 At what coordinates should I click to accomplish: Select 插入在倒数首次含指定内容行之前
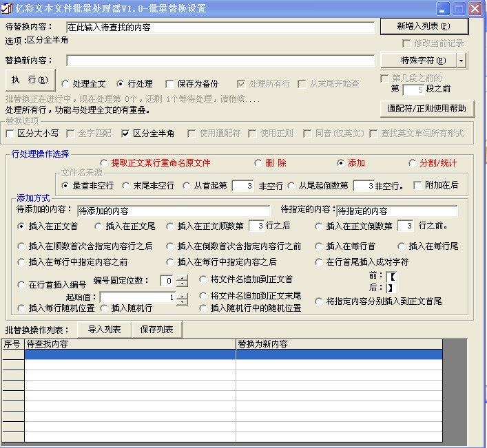click(x=234, y=246)
